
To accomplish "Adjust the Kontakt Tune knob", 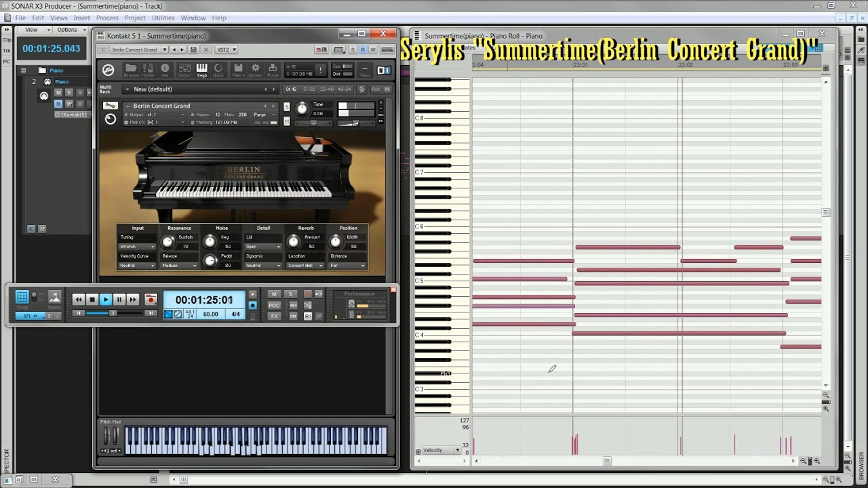I will point(302,108).
